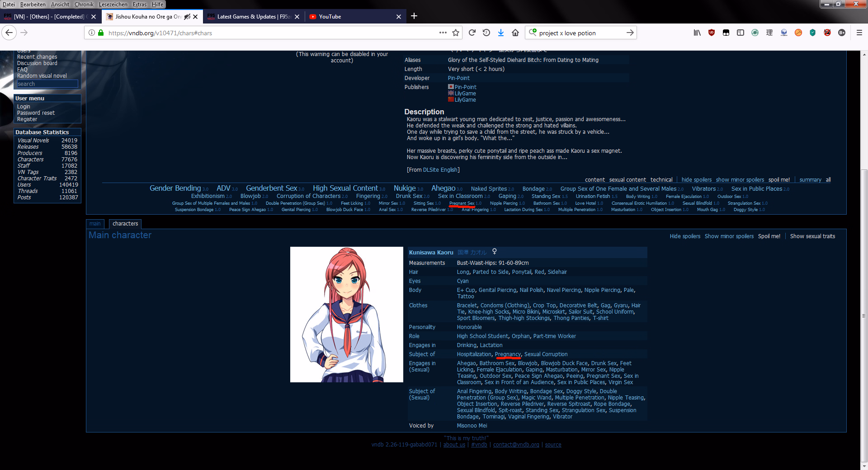The width and height of the screenshot is (868, 470).
Task: Open the DLSite English source link
Action: tap(440, 170)
